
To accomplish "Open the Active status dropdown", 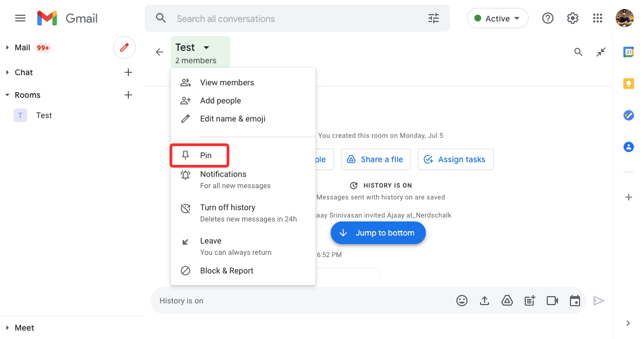I will [498, 19].
